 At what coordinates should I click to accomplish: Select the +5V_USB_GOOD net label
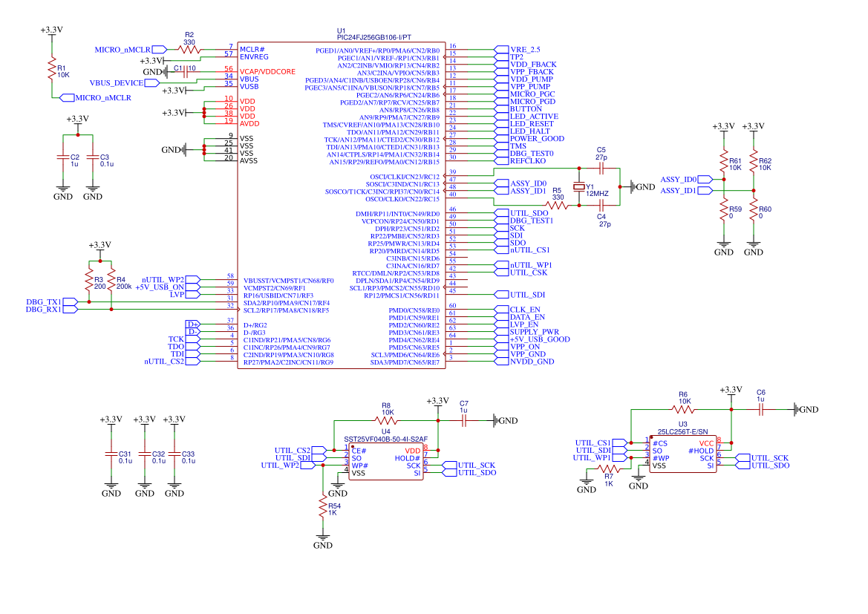(x=532, y=339)
